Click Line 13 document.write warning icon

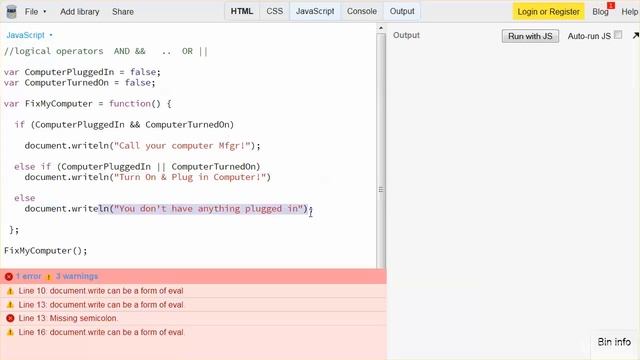pyautogui.click(x=10, y=305)
